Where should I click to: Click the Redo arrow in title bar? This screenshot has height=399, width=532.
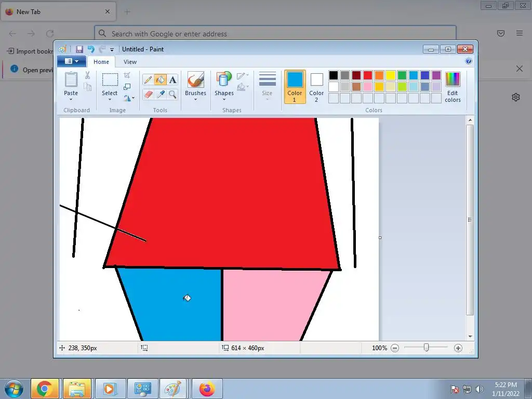point(102,49)
